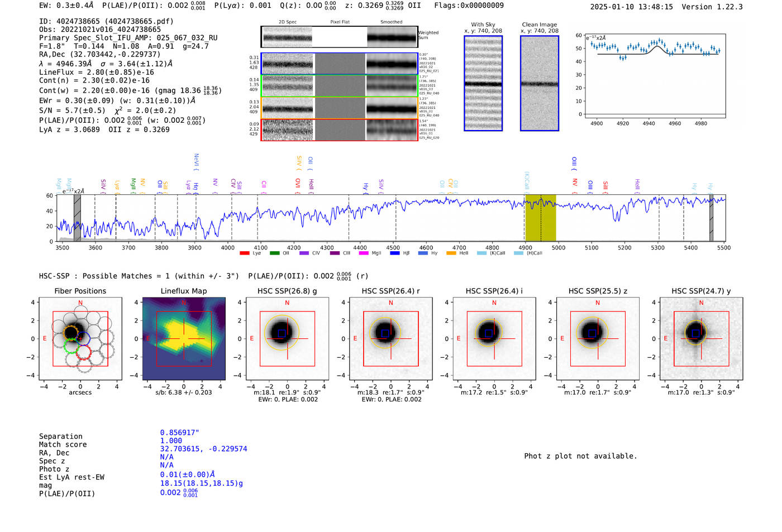The image size is (782, 532).
Task: Select the 'Pixel Flat' column header
Action: (340, 22)
